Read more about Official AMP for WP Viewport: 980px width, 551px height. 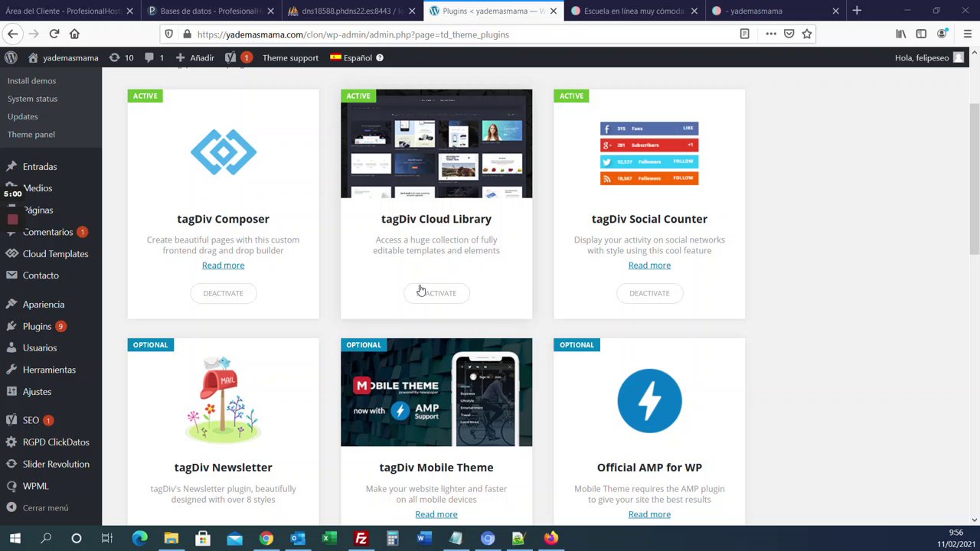649,514
